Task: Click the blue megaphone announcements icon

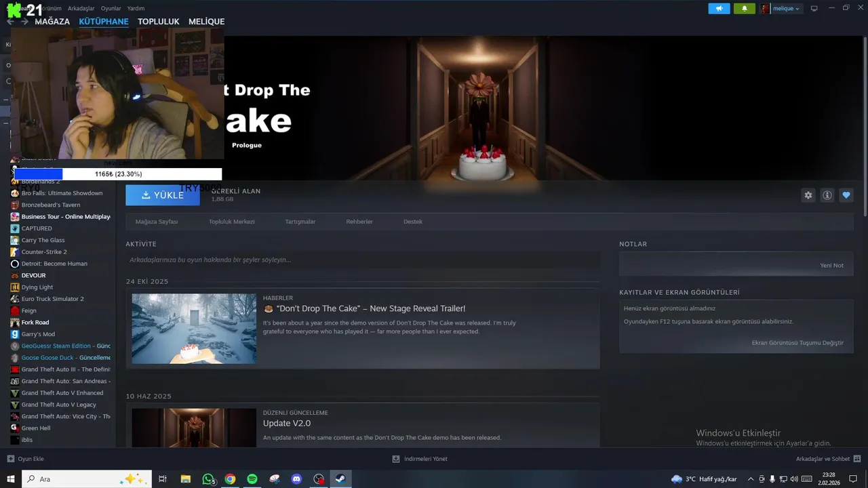Action: point(719,9)
